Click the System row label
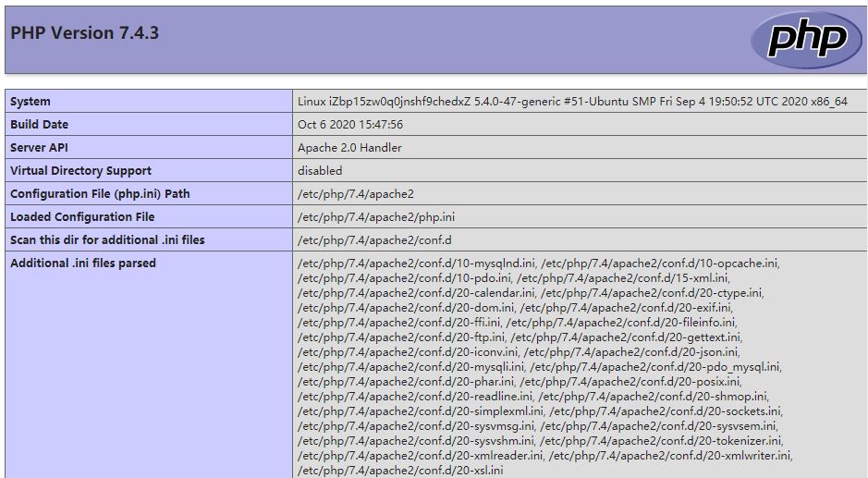The height and width of the screenshot is (478, 868). point(31,102)
